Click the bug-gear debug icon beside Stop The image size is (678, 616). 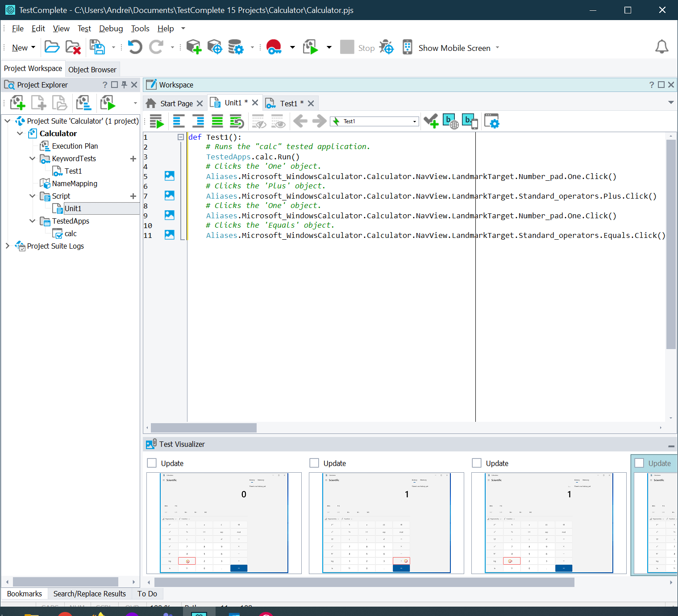387,47
